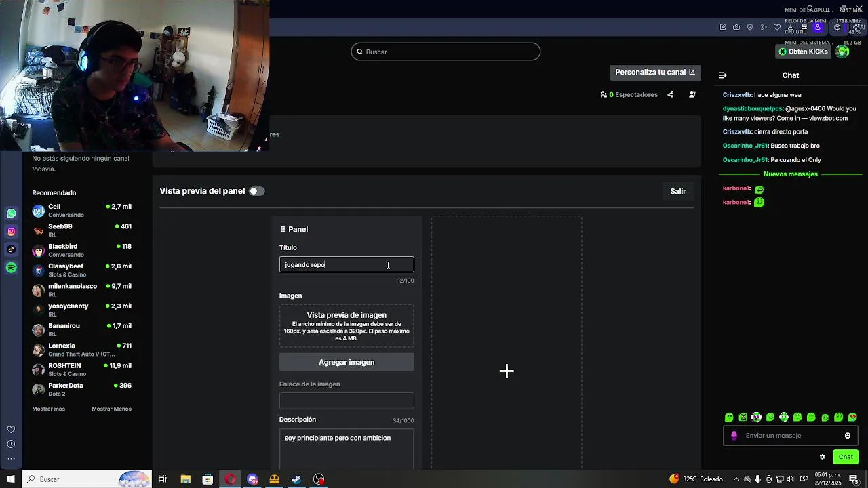The image size is (868, 488).
Task: Open OBS Studio from the taskbar
Action: (x=319, y=479)
